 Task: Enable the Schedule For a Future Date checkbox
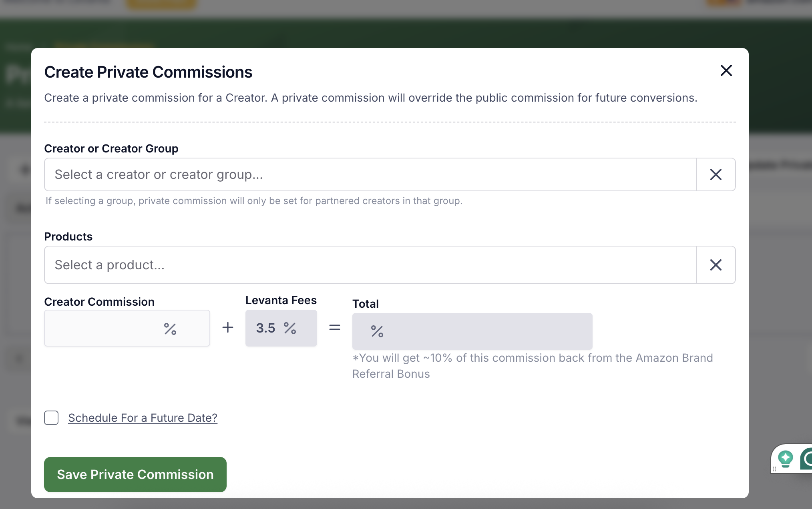pyautogui.click(x=51, y=418)
